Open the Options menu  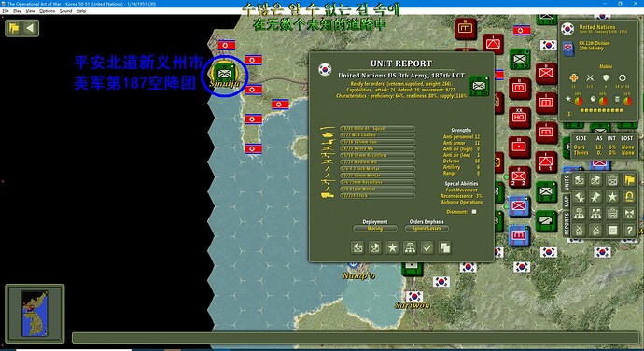click(x=48, y=11)
